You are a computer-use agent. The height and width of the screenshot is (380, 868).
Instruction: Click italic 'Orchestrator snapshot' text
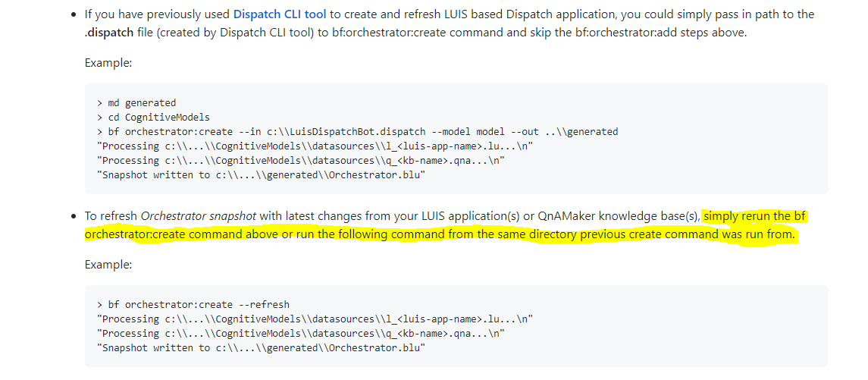pyautogui.click(x=199, y=216)
